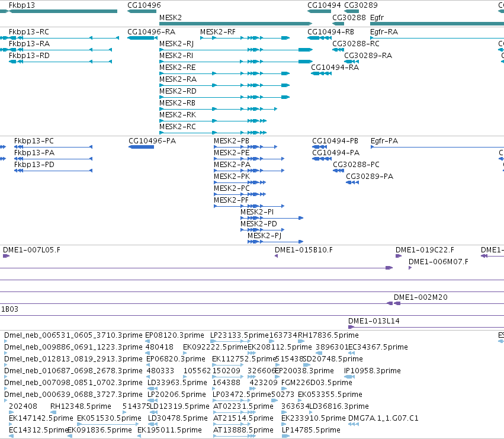Click clone DME1-002M20
This screenshot has height=439, width=504.
click(420, 297)
